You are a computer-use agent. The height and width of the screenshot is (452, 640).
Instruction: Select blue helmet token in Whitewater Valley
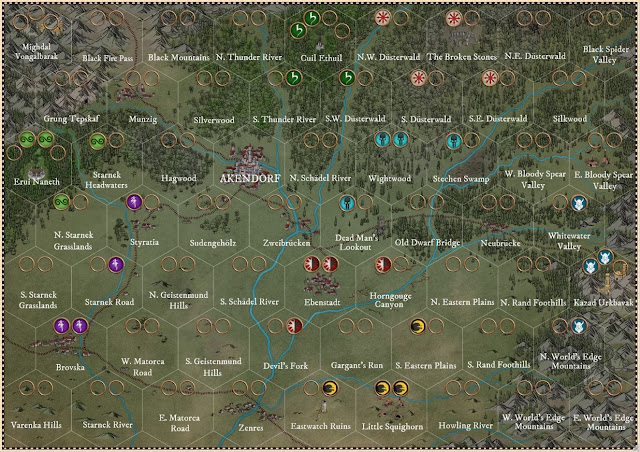(x=579, y=203)
